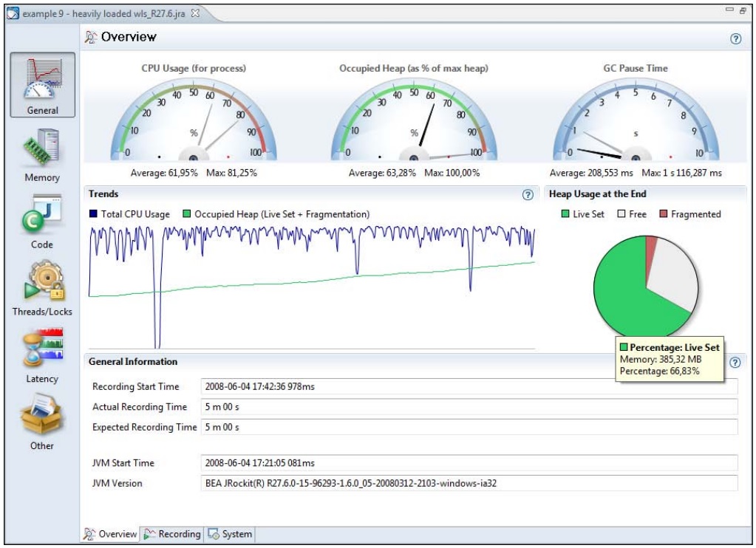Viewport: 756px width, 548px height.
Task: Click the 'GC Pause Time' title
Action: [x=636, y=68]
